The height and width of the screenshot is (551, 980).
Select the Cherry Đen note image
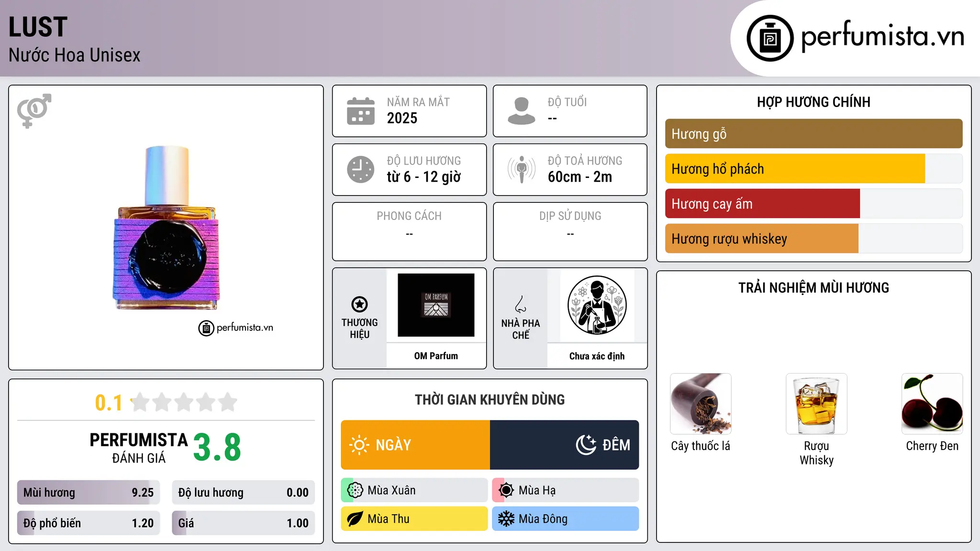(932, 404)
